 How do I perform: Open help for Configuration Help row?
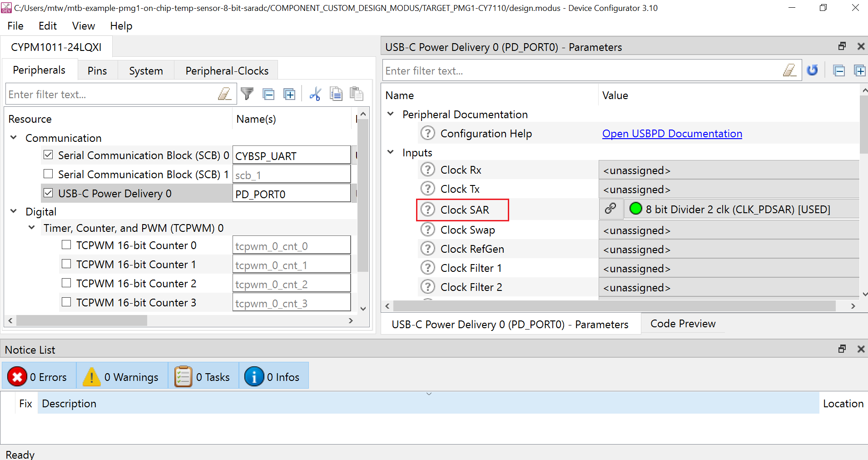coord(427,133)
